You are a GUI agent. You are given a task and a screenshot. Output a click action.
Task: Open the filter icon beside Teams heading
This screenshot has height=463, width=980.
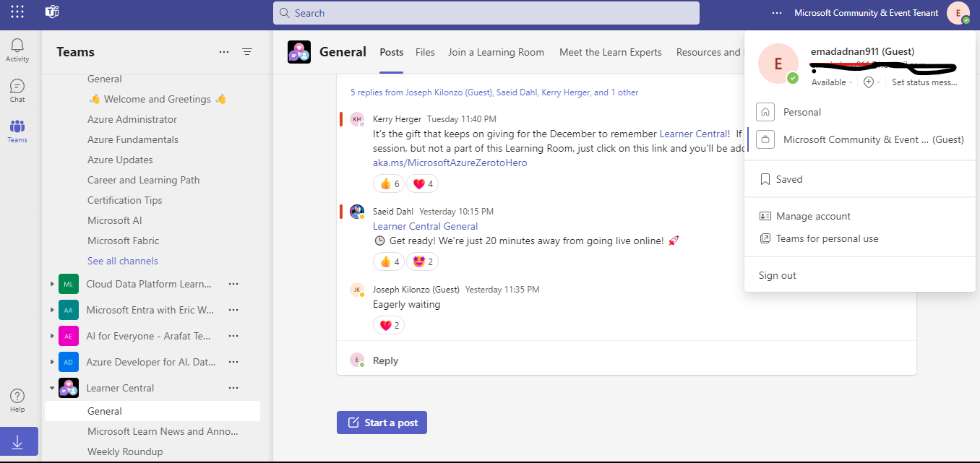coord(247,51)
